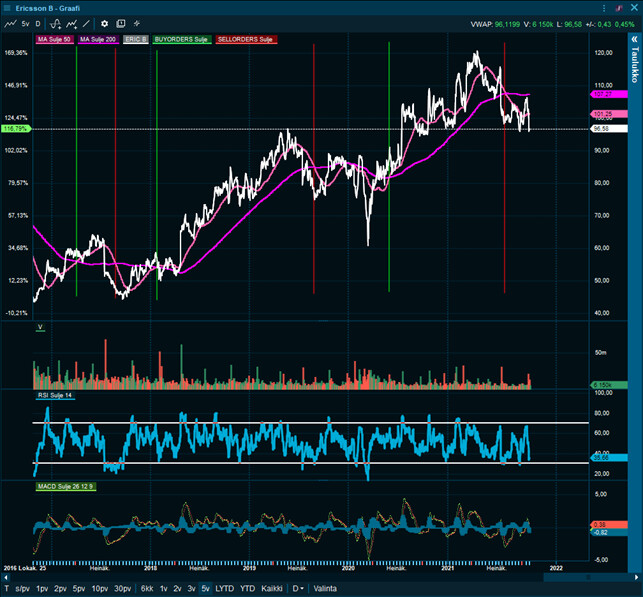Screen dimensions: 643x597
Task: Click the 96.58 last price tag
Action: (x=609, y=129)
